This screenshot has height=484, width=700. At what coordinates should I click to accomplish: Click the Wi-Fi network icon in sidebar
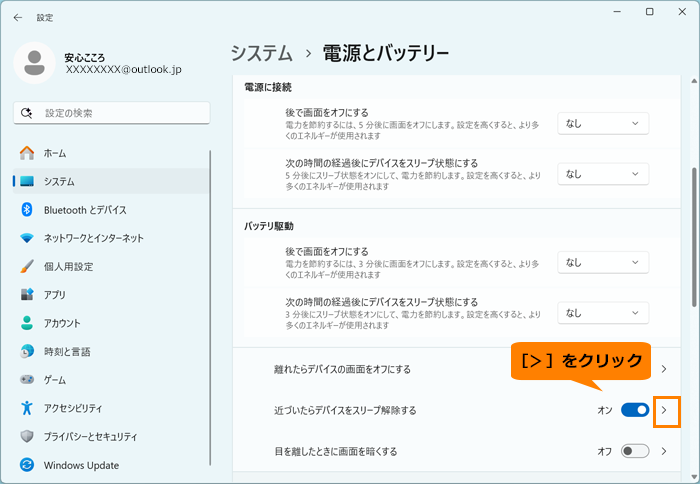[27, 238]
